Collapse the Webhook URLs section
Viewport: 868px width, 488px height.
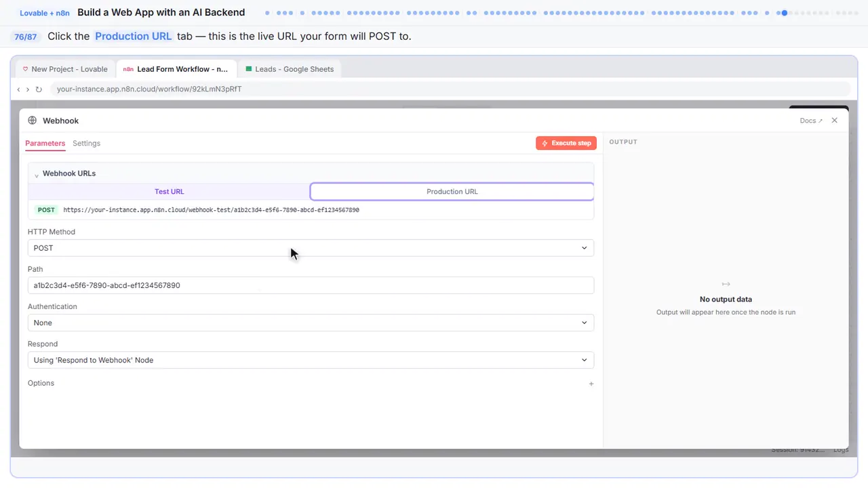(x=37, y=175)
